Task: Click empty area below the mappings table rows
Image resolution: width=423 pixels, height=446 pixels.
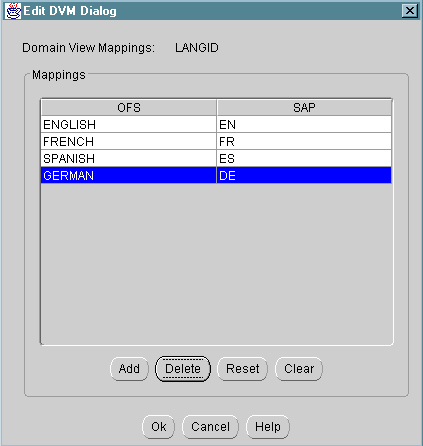Action: [216, 263]
